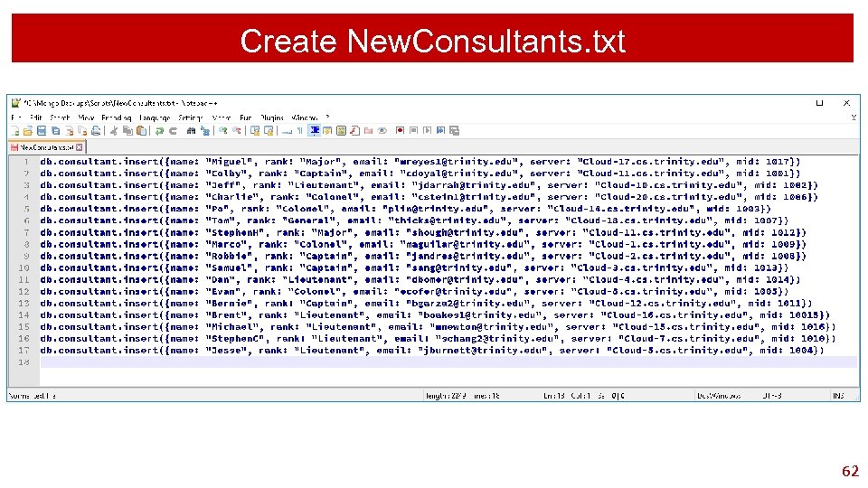Toggle synchronized vertical scrolling
The image size is (868, 488).
click(255, 130)
